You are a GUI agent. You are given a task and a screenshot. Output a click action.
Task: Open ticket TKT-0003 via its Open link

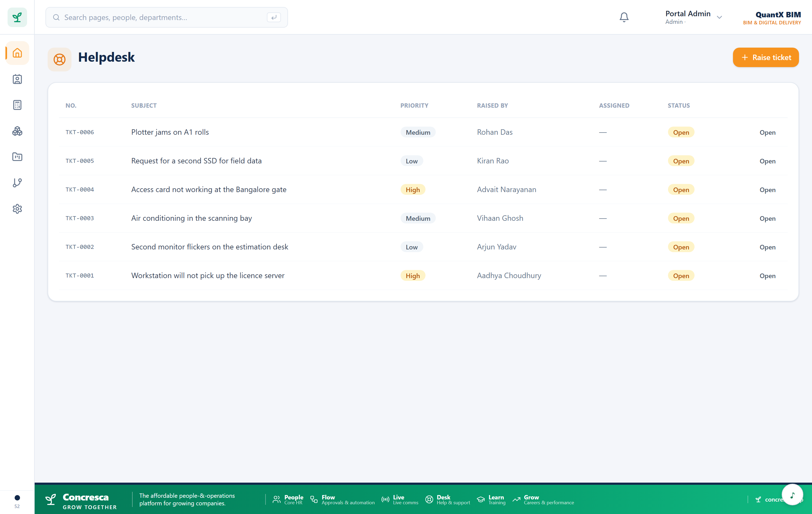coord(767,218)
